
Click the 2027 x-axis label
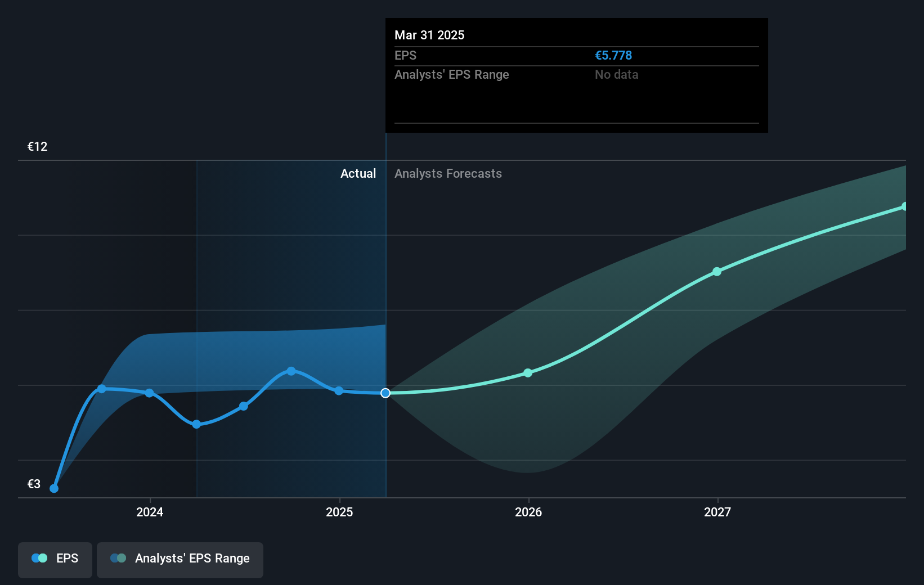(x=717, y=512)
